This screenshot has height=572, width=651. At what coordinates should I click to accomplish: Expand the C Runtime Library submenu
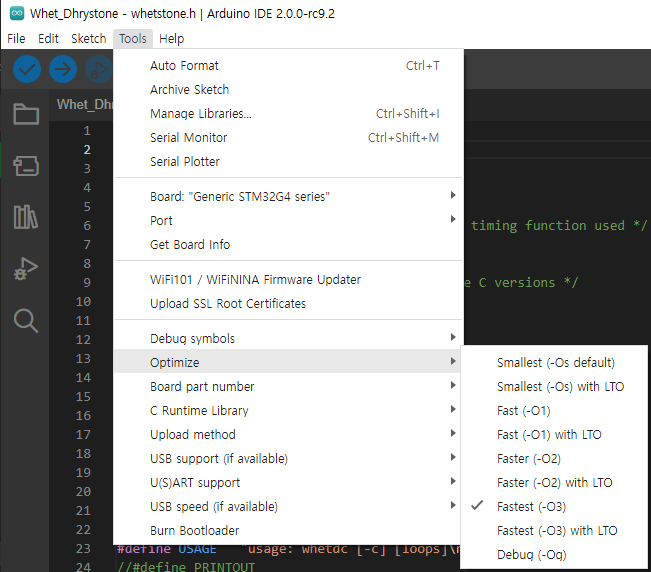(x=288, y=411)
